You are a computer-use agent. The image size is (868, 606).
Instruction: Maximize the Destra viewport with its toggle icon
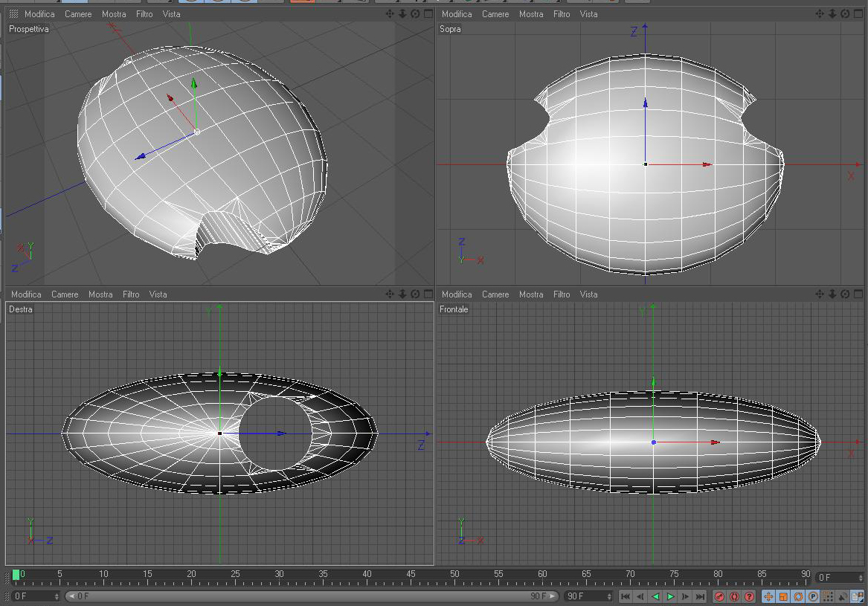click(x=428, y=294)
